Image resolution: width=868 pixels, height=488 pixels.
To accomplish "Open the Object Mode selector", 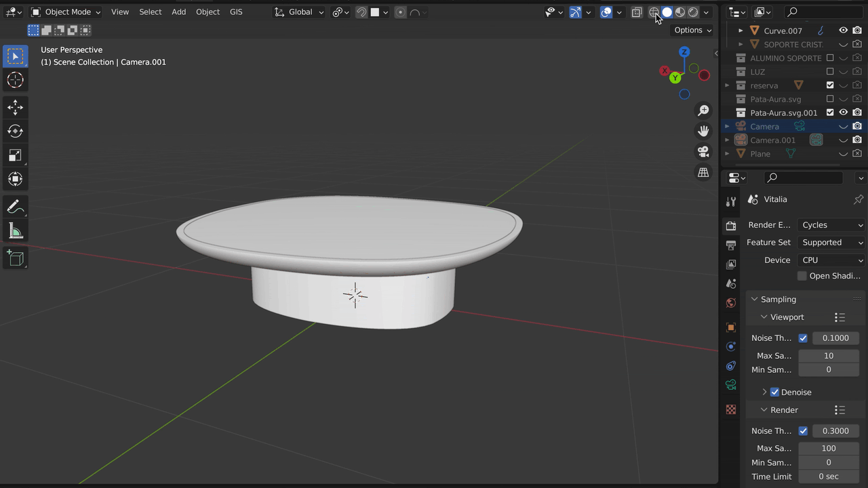I will click(66, 12).
